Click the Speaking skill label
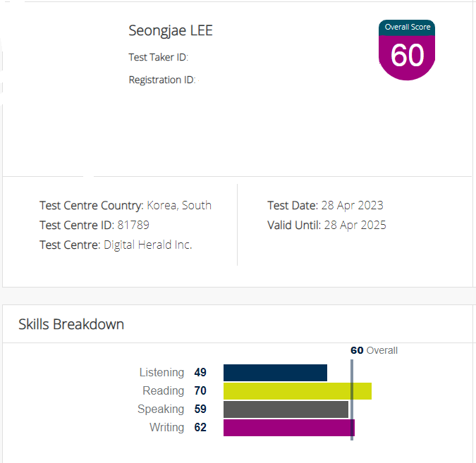 click(161, 409)
